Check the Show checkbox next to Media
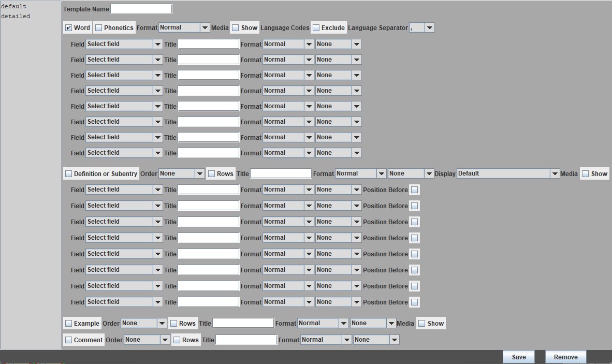Screen dimensions: 612x364 pyautogui.click(x=234, y=27)
